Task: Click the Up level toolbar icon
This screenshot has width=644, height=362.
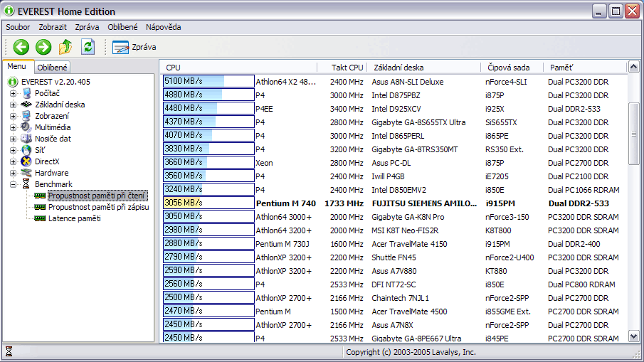Action: coord(65,47)
